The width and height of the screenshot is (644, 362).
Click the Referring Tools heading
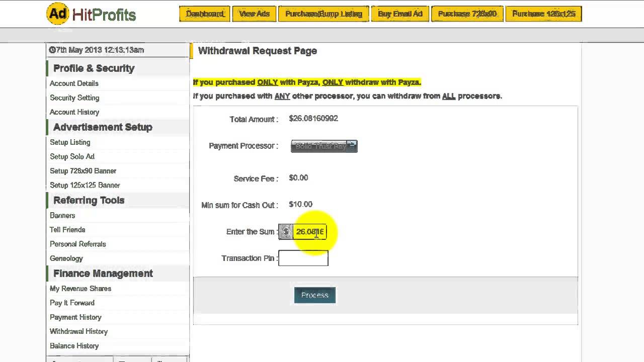(x=89, y=200)
